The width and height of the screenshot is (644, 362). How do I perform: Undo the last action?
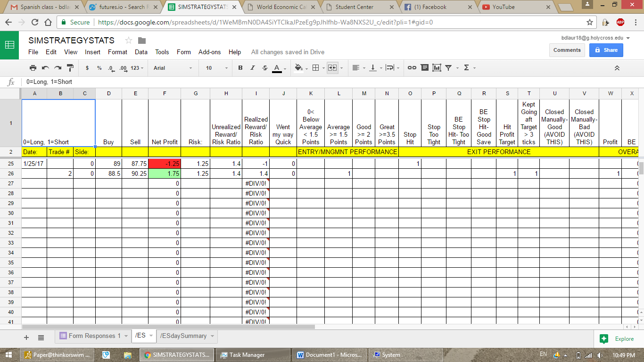[45, 68]
